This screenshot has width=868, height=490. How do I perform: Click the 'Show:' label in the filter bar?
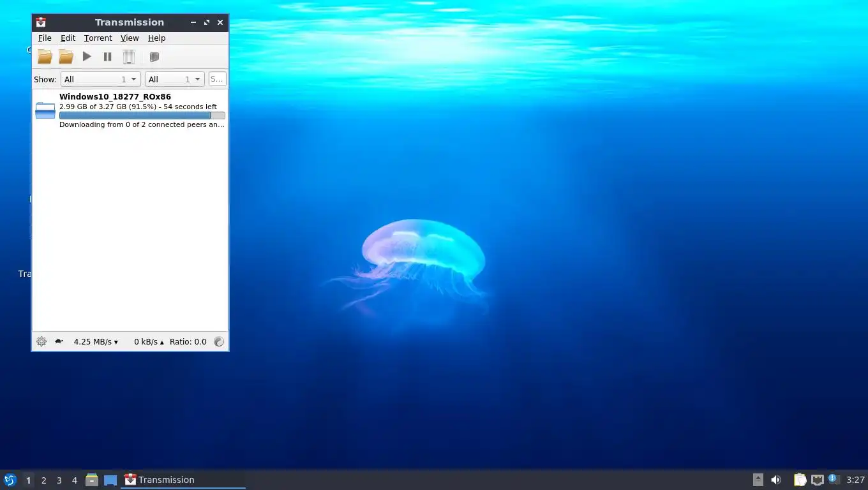[x=45, y=79]
